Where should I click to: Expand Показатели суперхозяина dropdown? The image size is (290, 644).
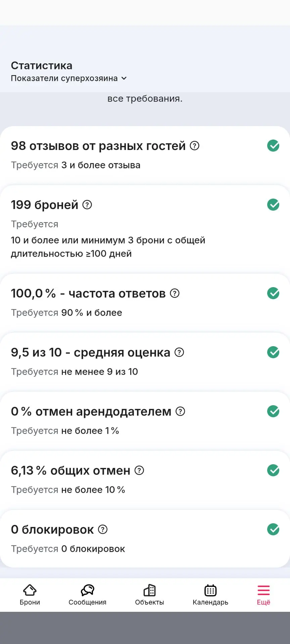click(x=69, y=78)
